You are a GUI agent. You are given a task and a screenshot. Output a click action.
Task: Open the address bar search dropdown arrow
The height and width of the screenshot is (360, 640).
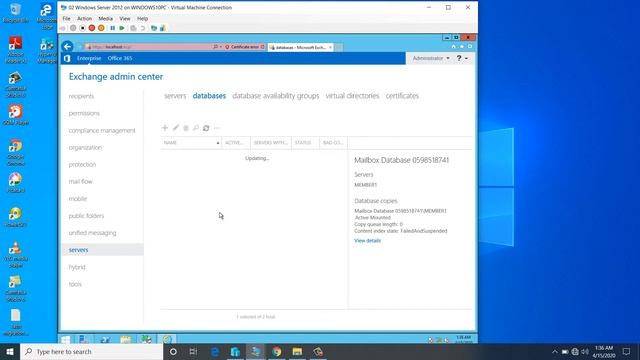(x=221, y=47)
